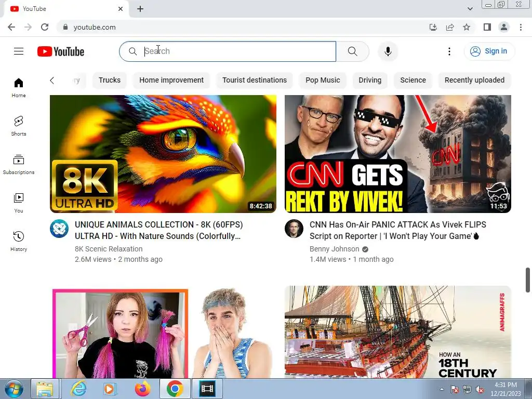Click the YouTube logo
Image resolution: width=532 pixels, height=399 pixels.
(61, 51)
